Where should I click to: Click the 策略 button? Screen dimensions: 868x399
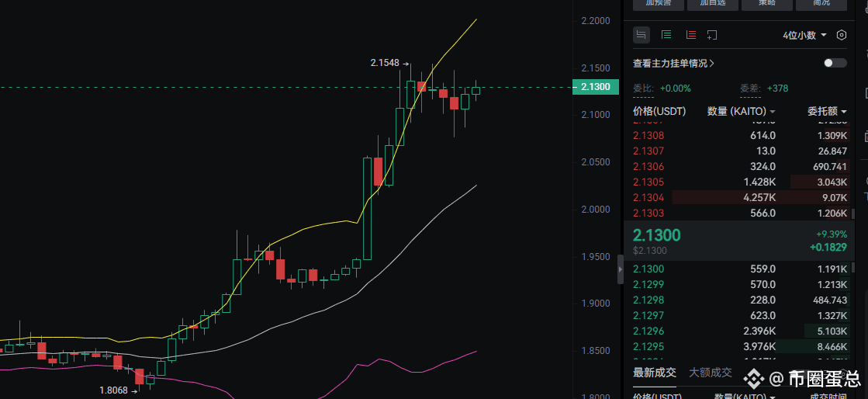(767, 3)
